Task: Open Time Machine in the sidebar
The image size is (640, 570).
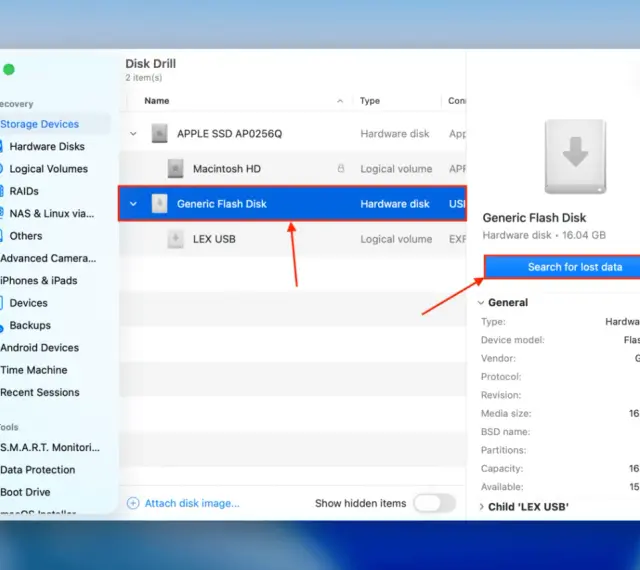Action: point(34,370)
